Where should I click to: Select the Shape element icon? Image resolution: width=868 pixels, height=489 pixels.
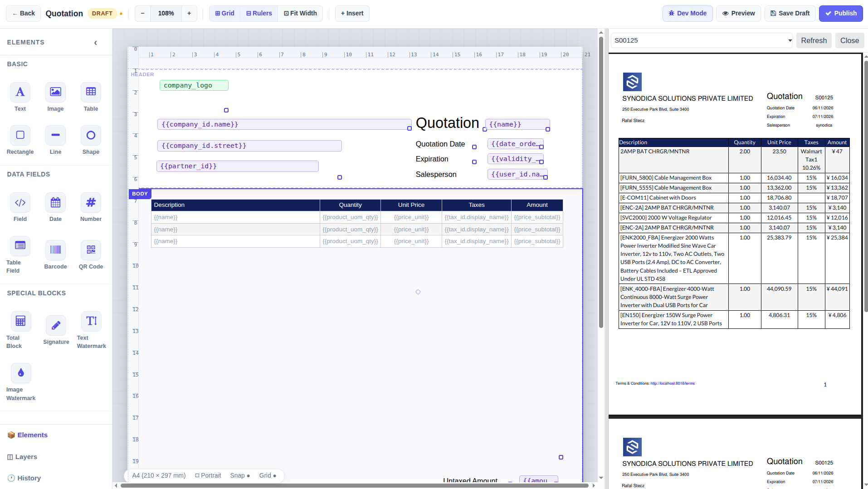coord(91,135)
